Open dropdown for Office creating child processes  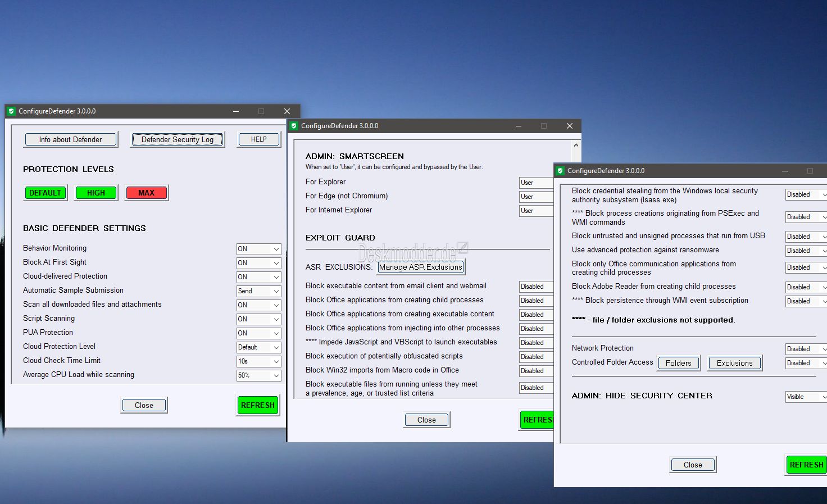537,301
